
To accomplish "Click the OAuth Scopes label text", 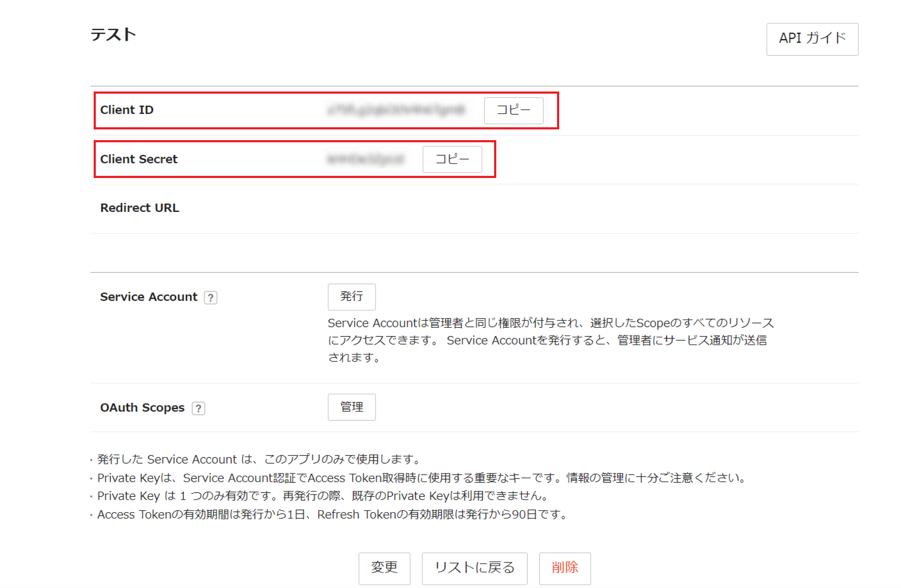I will click(142, 407).
